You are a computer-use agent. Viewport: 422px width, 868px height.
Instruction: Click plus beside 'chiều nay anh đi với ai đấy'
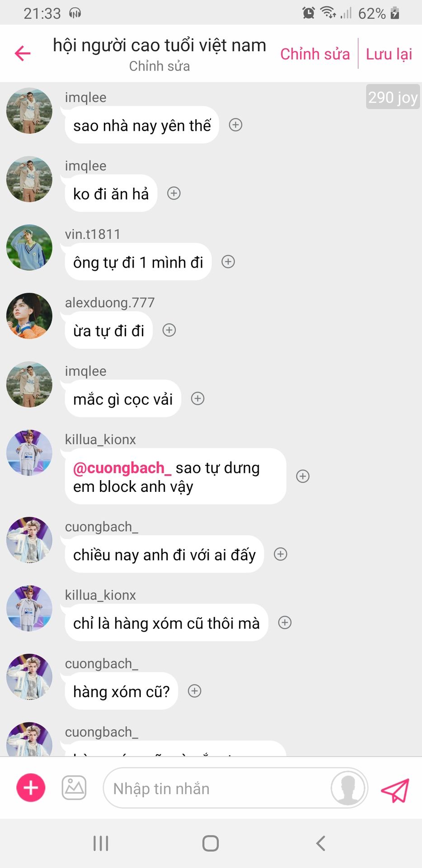coord(281,554)
